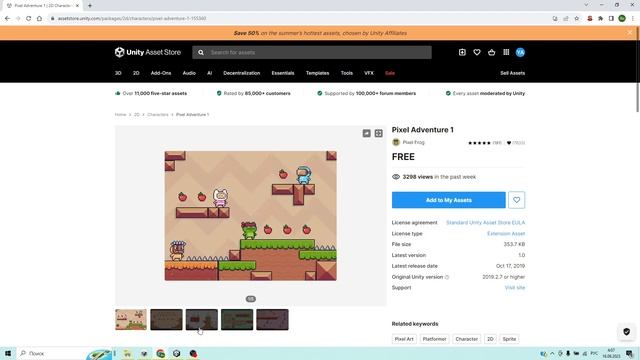The height and width of the screenshot is (360, 640).
Task: Click the browser home icon
Action: [x=39, y=18]
